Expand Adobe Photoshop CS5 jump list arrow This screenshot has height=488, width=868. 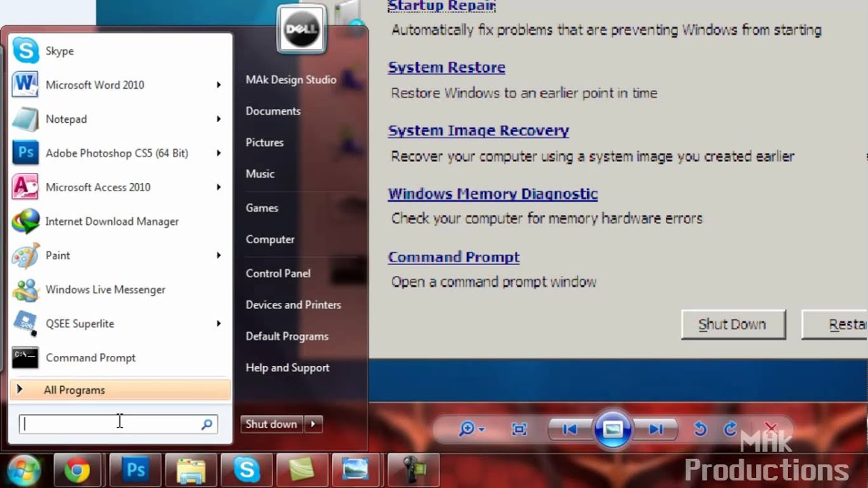pos(218,153)
